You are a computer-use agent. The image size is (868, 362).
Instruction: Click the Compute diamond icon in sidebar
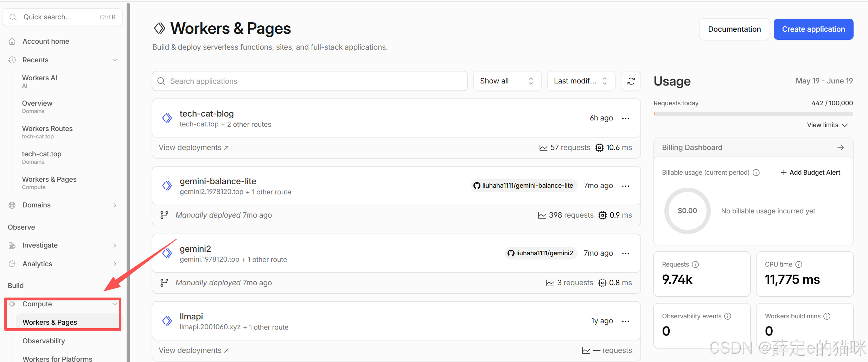tap(12, 304)
